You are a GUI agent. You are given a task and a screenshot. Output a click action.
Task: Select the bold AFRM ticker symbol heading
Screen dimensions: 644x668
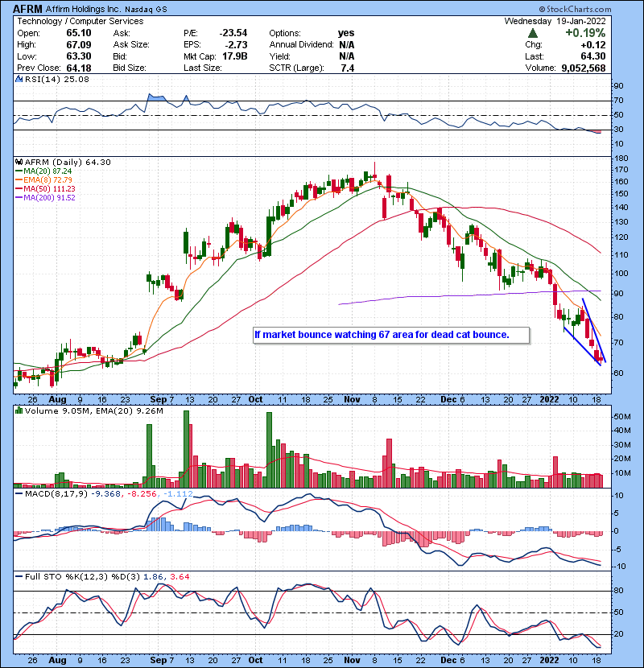point(27,9)
